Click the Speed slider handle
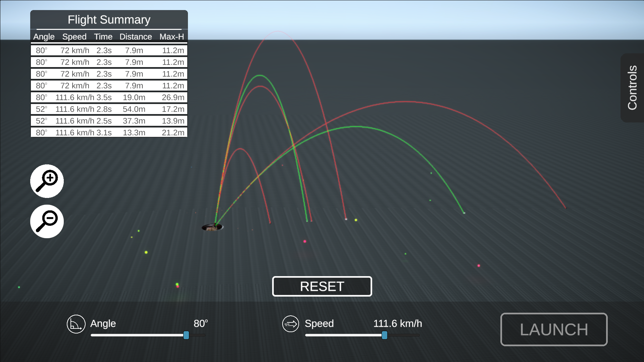 (x=385, y=335)
